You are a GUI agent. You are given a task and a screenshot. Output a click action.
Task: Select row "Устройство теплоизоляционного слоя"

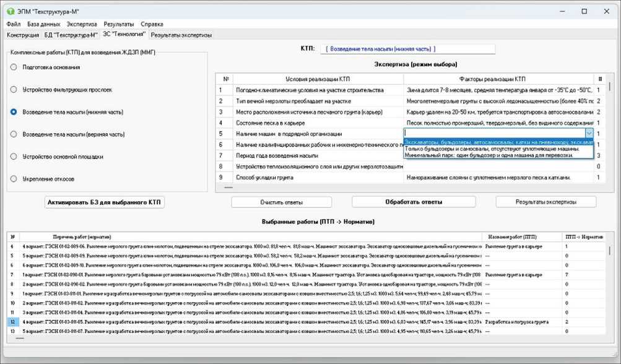tap(319, 167)
